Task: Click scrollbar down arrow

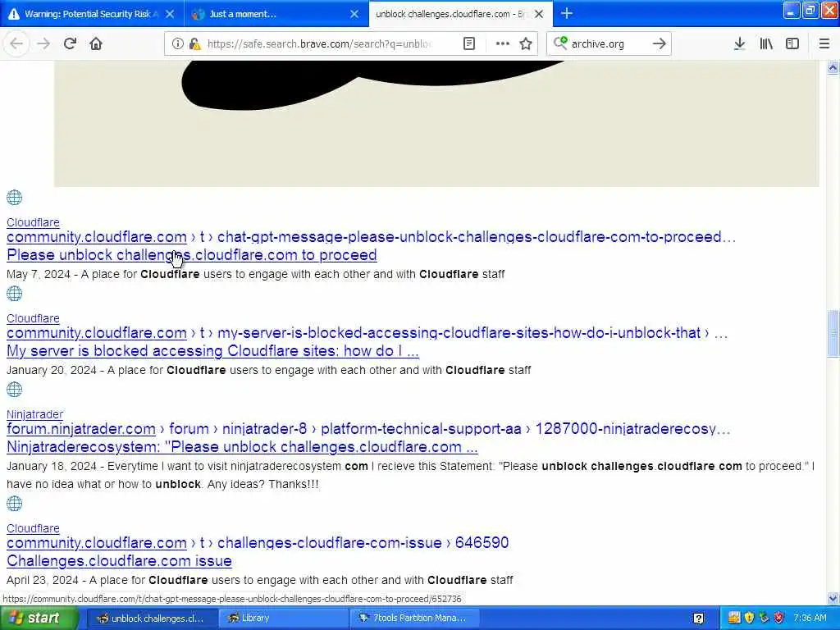Action: point(833,598)
